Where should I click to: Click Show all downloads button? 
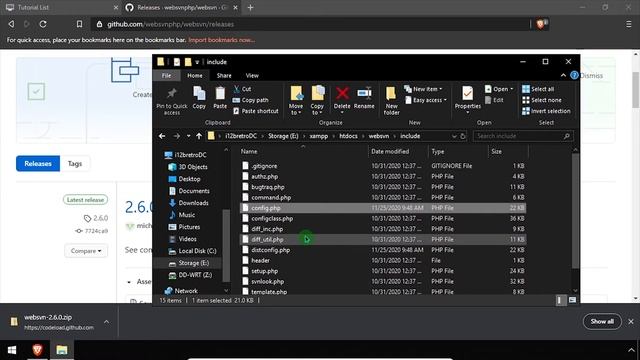click(602, 322)
